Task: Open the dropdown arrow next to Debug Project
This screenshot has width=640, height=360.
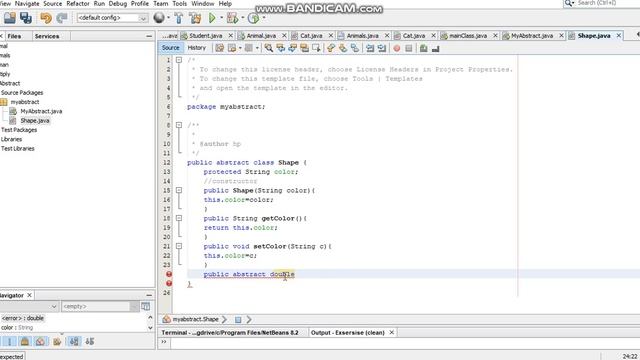Action: point(242,18)
